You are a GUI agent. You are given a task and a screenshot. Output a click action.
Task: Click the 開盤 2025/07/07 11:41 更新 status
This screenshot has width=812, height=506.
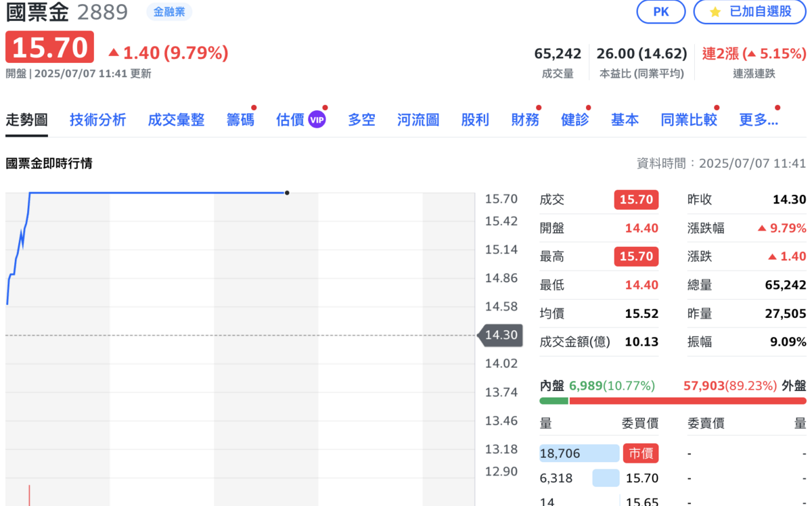(78, 74)
